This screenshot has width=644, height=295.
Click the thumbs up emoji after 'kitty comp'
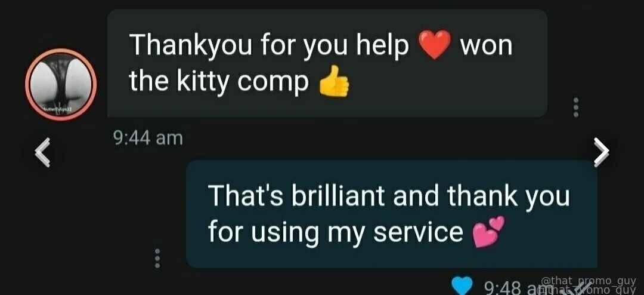(x=335, y=81)
